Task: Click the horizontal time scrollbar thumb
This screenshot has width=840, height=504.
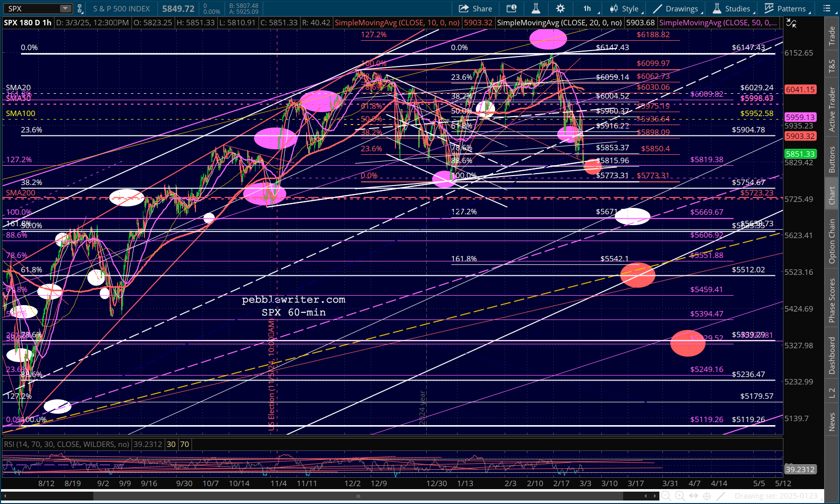Action: (358, 496)
